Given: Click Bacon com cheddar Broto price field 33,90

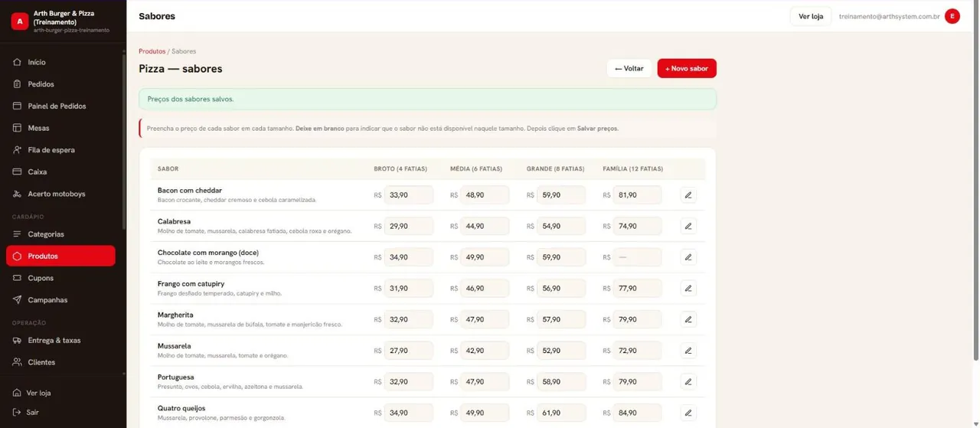Looking at the screenshot, I should coord(409,195).
